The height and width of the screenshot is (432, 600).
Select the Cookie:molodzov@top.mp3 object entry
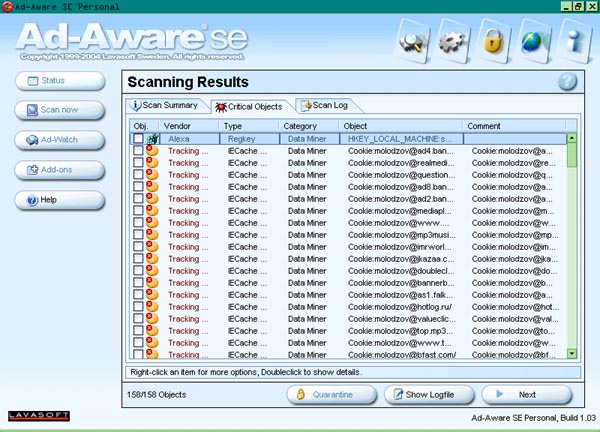tap(400, 331)
